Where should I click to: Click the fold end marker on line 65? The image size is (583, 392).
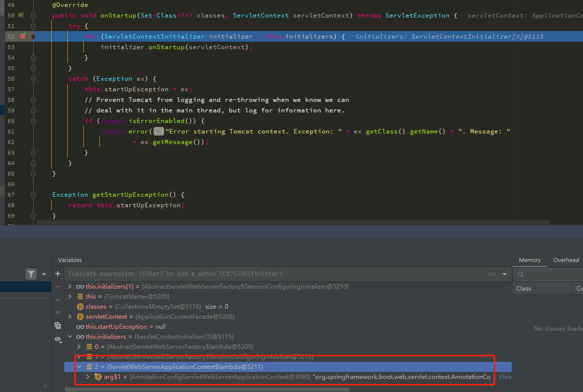[33, 174]
